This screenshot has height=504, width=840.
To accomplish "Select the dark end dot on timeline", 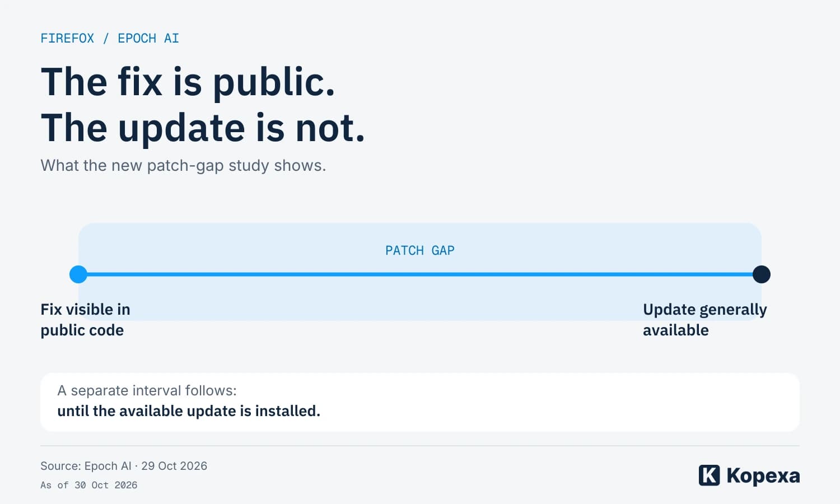I will 762,274.
